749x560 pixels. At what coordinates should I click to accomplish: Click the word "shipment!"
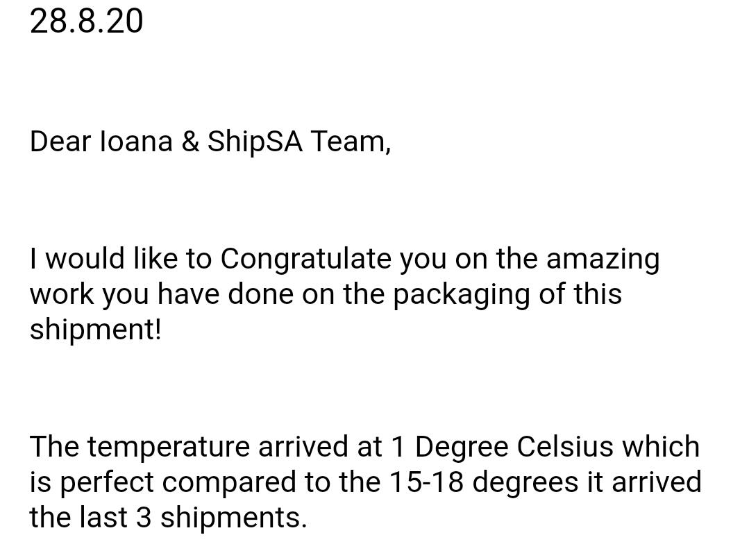coord(95,330)
